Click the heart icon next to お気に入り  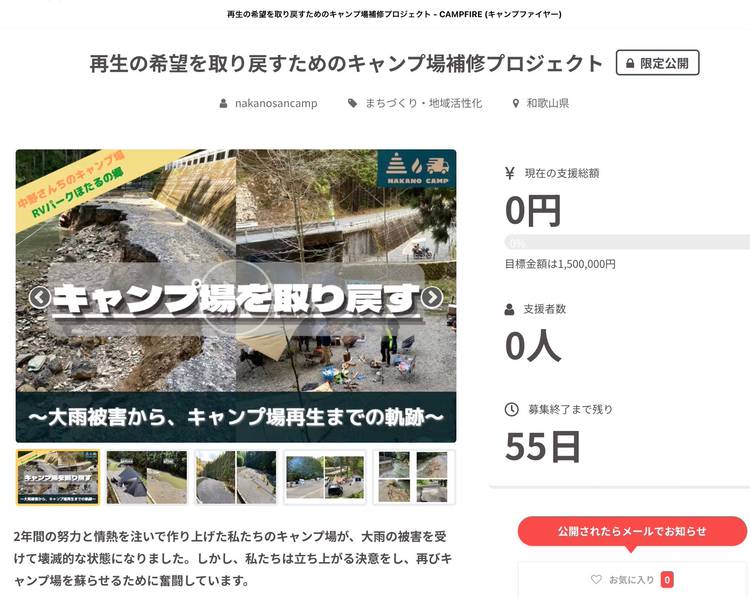coord(597,579)
